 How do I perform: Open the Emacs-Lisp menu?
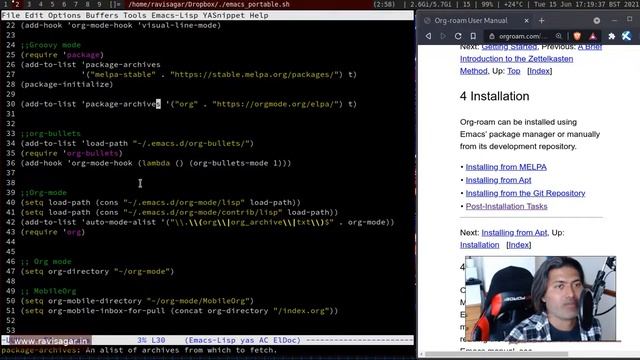click(x=175, y=16)
